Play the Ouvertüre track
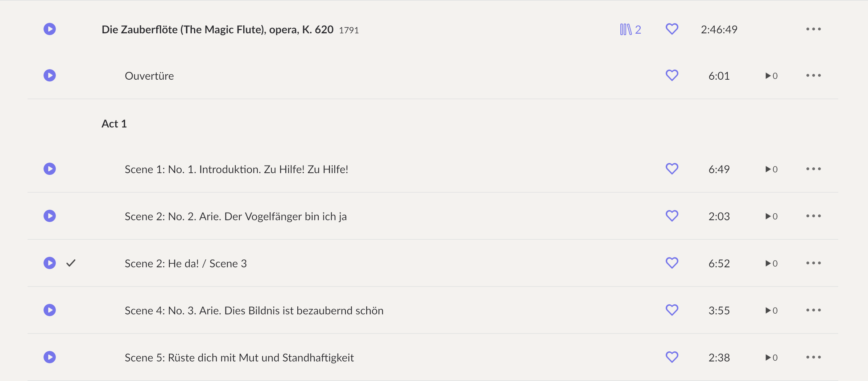Image resolution: width=868 pixels, height=381 pixels. (x=50, y=75)
